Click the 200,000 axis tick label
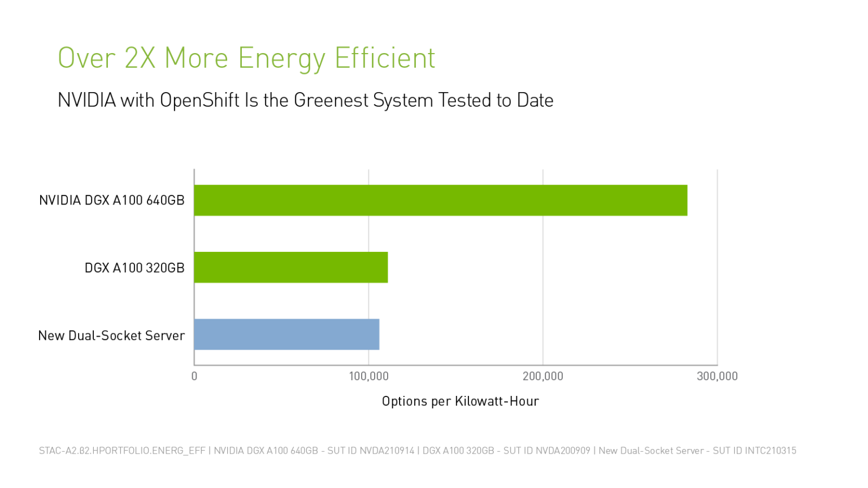868x488 pixels. pyautogui.click(x=543, y=376)
